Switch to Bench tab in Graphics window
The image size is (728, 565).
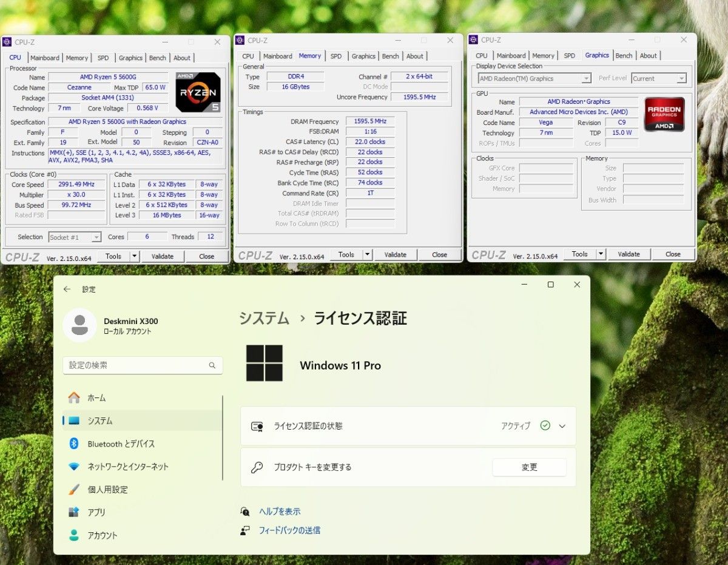tap(624, 56)
